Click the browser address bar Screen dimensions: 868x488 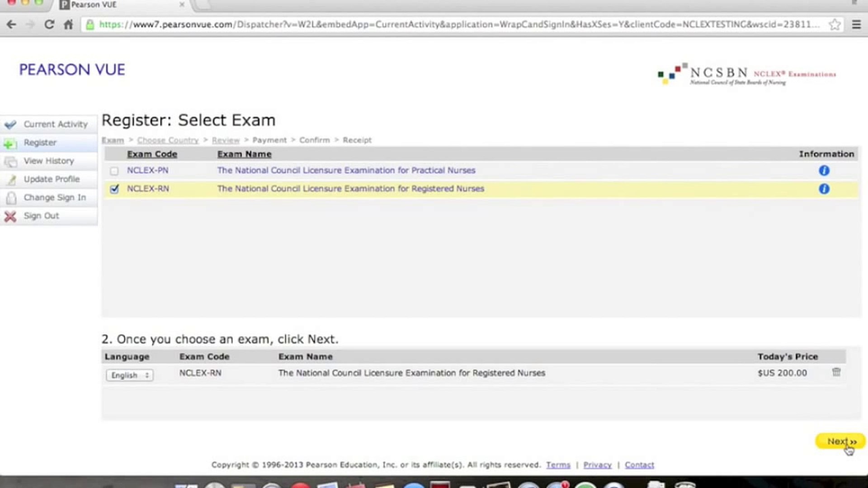(x=452, y=24)
